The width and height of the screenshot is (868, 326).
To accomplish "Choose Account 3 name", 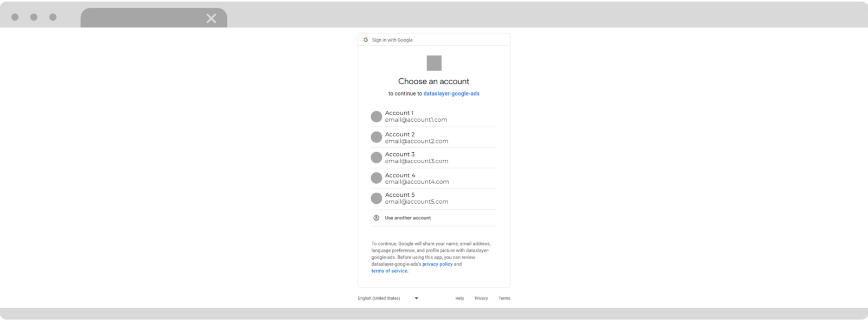I will click(400, 154).
